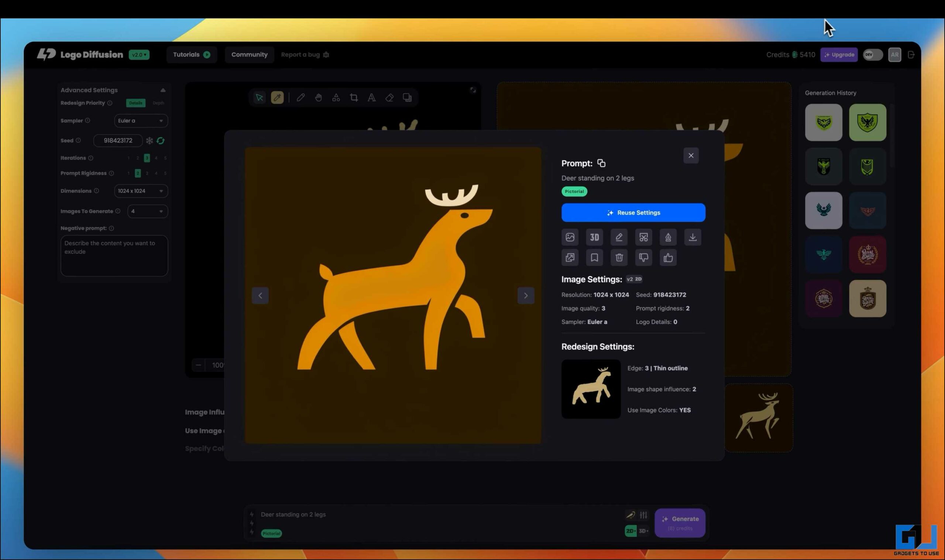
Task: Select the hand pan tool
Action: point(319,97)
